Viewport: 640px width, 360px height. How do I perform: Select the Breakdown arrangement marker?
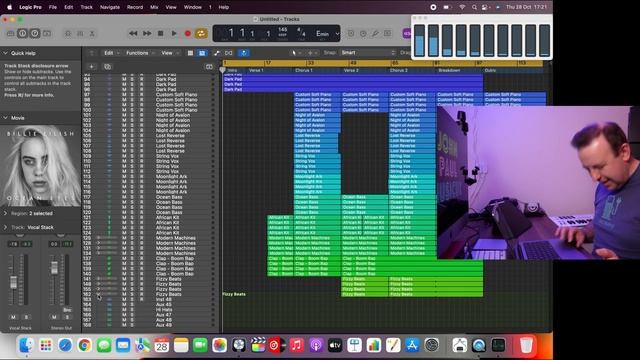coord(449,70)
